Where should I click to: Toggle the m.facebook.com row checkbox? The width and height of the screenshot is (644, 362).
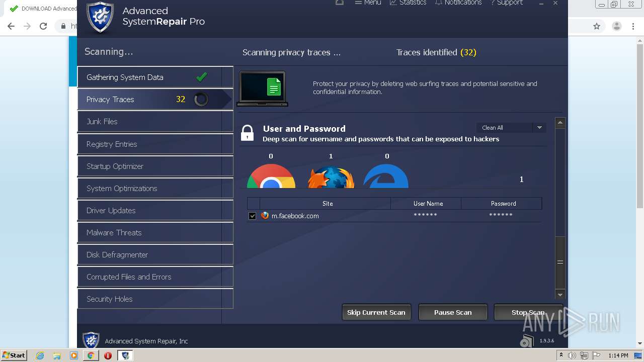(253, 216)
